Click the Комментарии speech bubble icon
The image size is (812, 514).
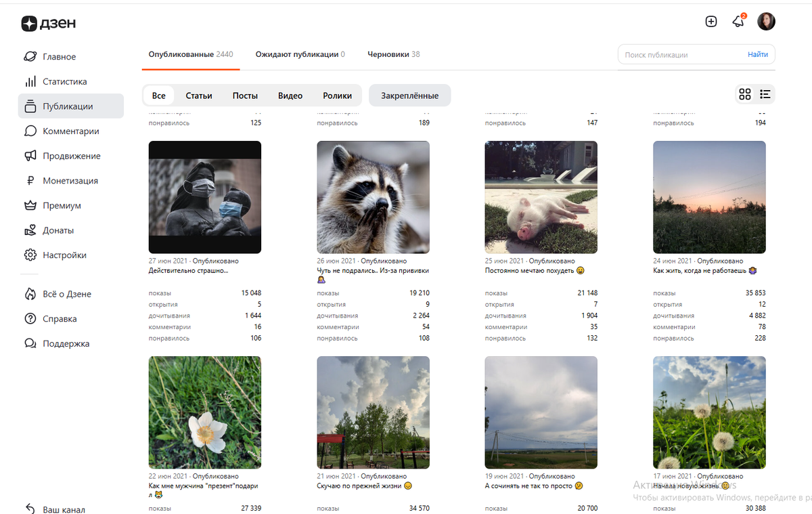(x=30, y=131)
